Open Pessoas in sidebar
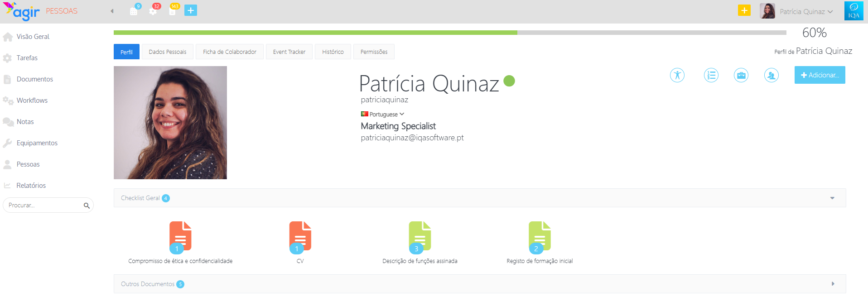 pos(28,164)
